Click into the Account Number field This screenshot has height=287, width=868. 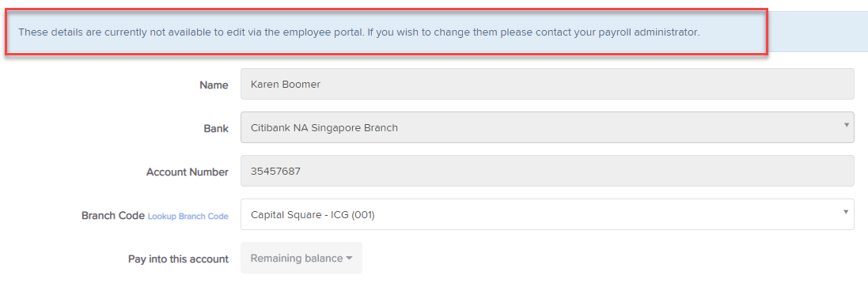pyautogui.click(x=547, y=170)
